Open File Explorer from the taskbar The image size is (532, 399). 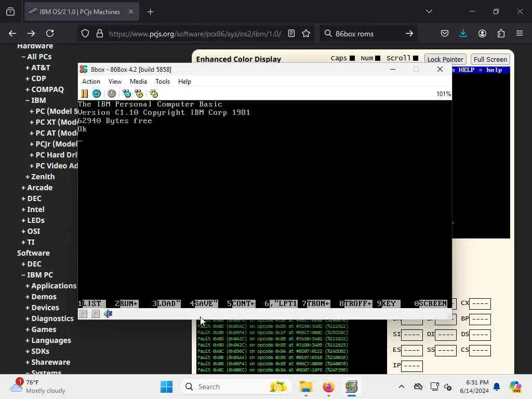tap(305, 387)
